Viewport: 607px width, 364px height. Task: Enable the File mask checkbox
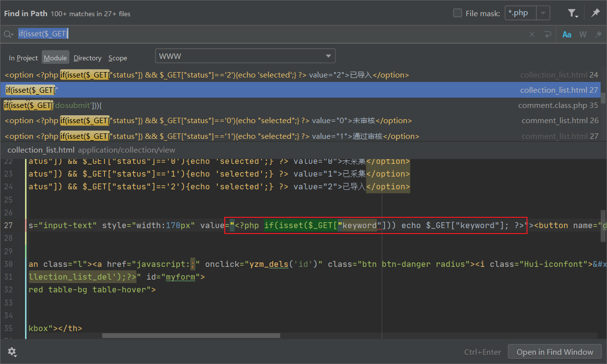tap(457, 13)
